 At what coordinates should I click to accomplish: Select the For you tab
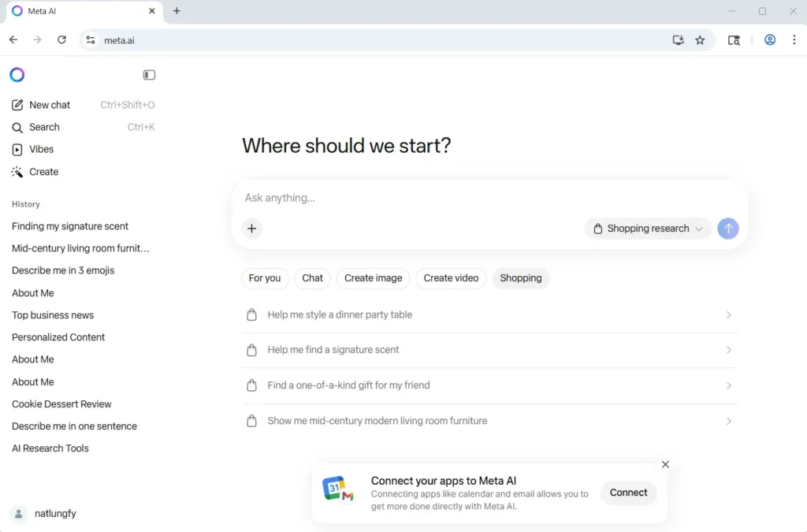click(x=265, y=278)
